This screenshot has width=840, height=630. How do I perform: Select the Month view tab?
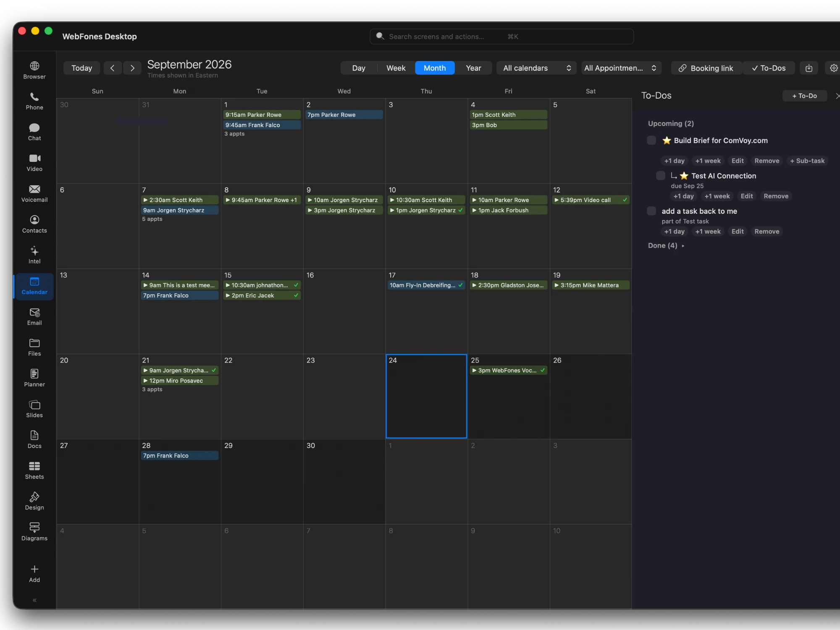435,68
